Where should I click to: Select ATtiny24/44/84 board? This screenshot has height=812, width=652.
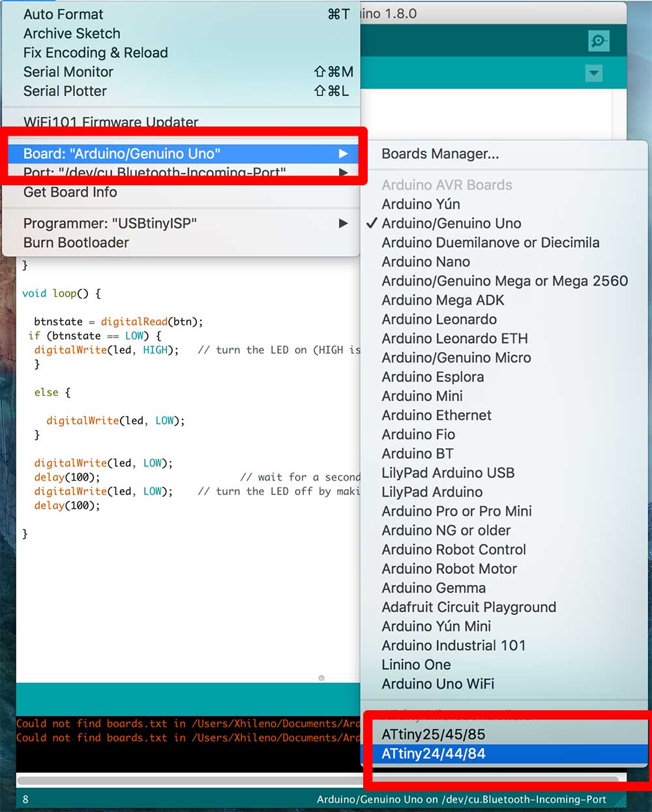(x=504, y=753)
